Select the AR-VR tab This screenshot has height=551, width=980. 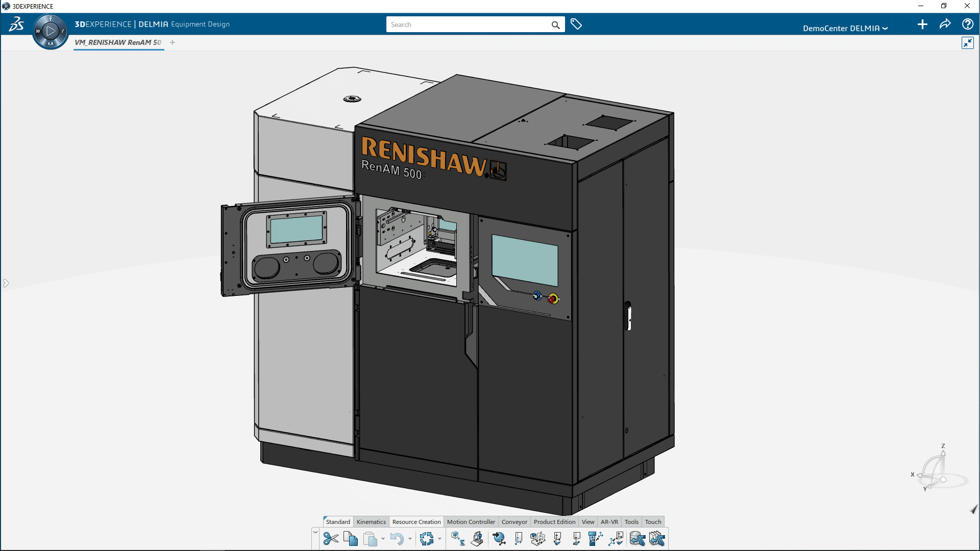[609, 521]
